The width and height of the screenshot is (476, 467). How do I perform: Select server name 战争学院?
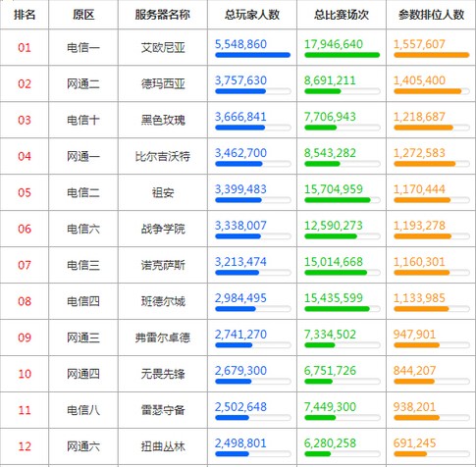[163, 230]
